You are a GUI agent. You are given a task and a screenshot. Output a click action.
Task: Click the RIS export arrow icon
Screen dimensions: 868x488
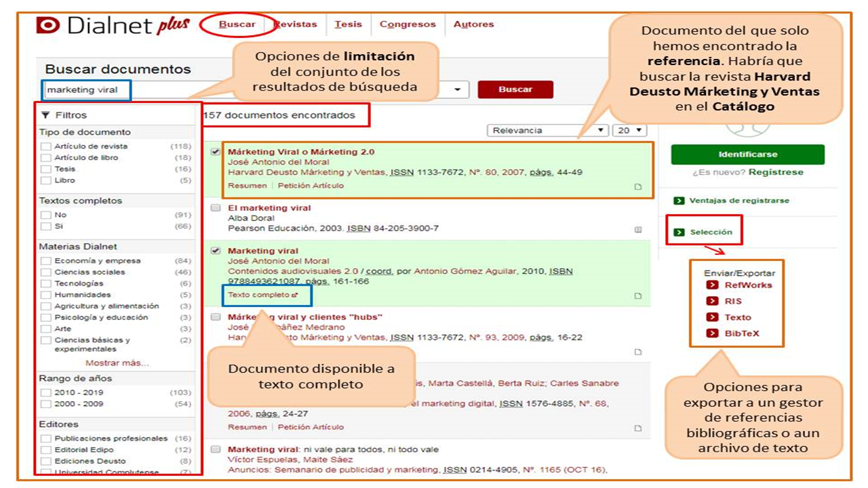[x=712, y=302]
